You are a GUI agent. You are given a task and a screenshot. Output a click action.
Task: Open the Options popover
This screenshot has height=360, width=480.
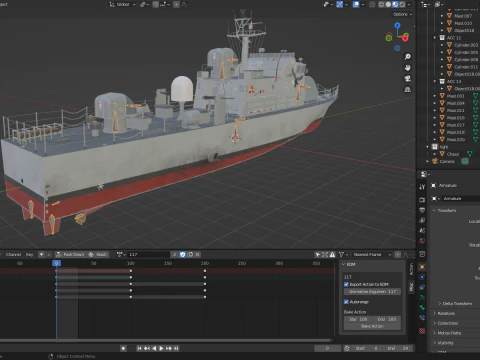(x=402, y=14)
